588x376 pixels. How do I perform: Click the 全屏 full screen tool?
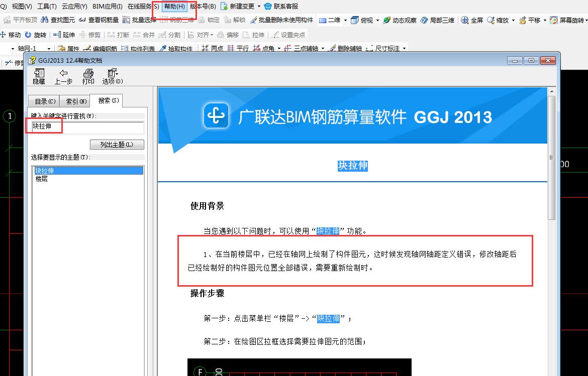click(x=472, y=20)
